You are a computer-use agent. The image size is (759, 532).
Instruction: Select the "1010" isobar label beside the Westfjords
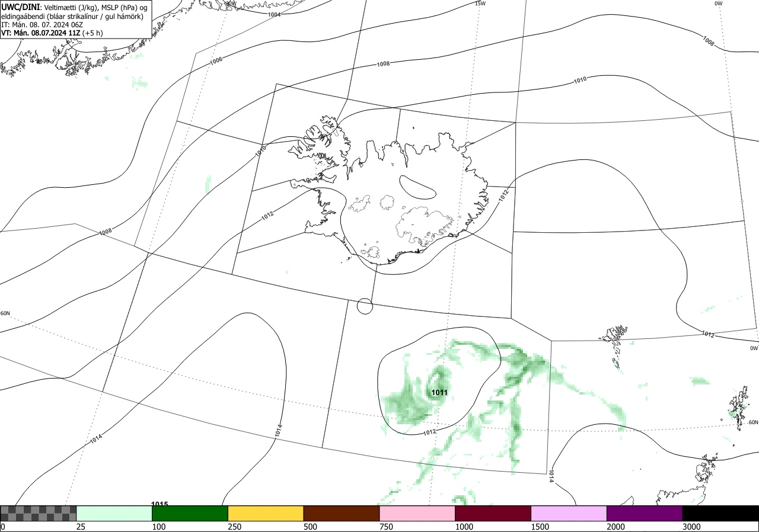(x=261, y=151)
